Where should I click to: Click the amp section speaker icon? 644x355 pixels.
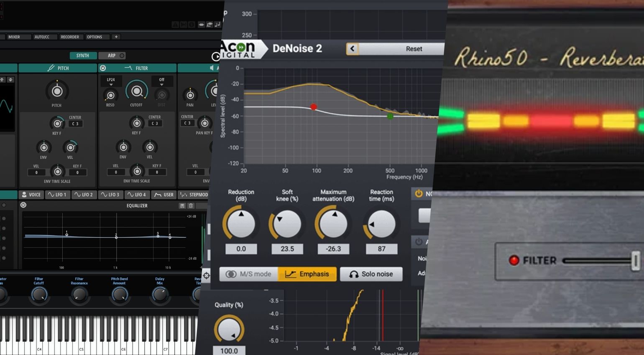(212, 68)
